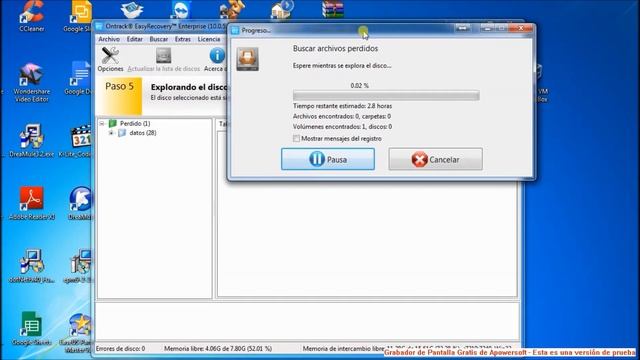Collapse the Perdido (1) tree node
Screen dimensions: 640x360
point(102,123)
